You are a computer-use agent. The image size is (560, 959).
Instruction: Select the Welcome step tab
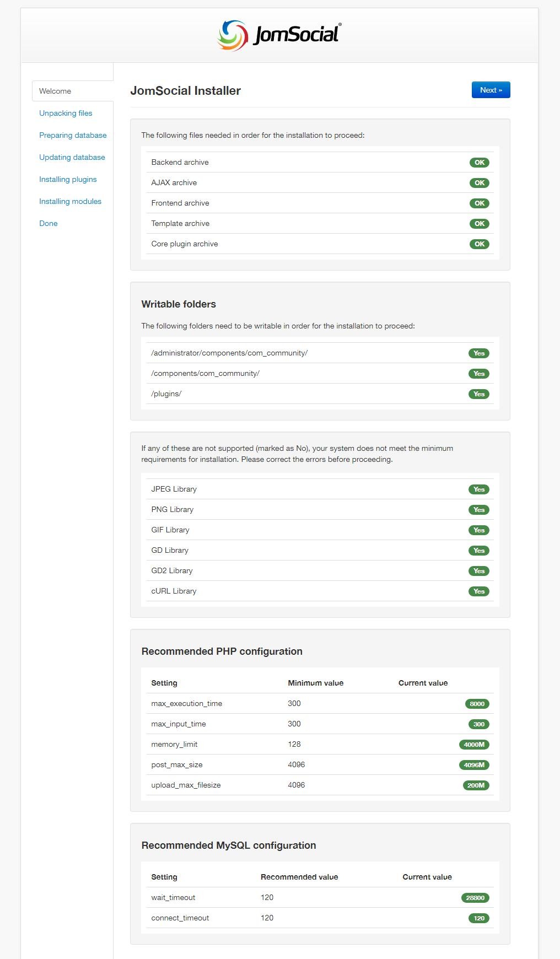pyautogui.click(x=55, y=91)
